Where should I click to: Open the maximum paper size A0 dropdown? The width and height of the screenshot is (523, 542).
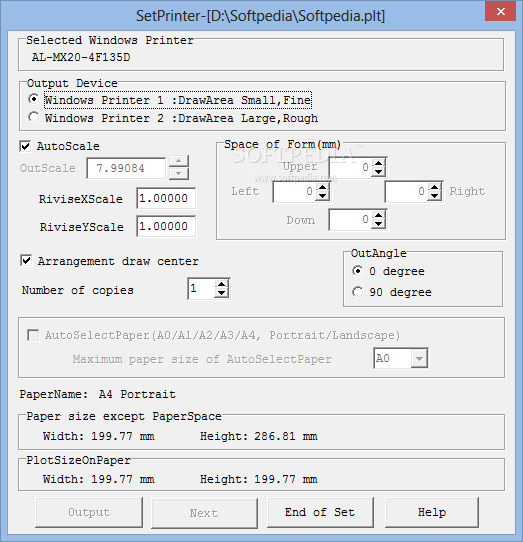coord(419,358)
